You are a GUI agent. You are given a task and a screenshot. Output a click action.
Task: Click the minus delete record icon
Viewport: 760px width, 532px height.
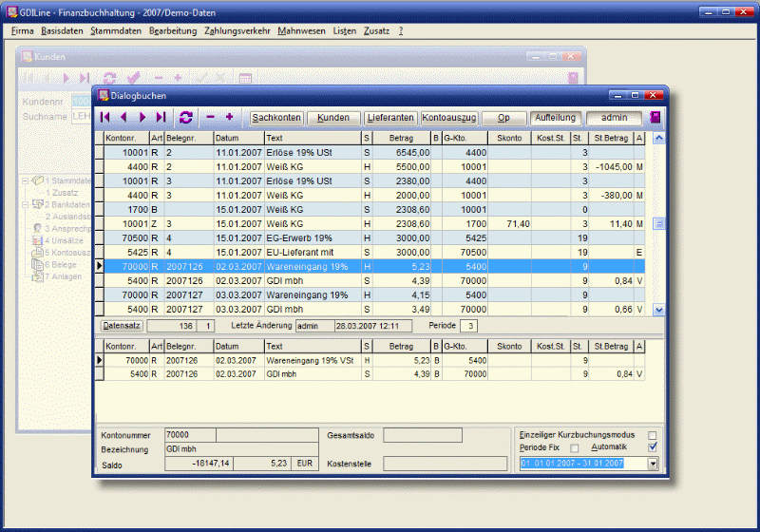coord(210,117)
